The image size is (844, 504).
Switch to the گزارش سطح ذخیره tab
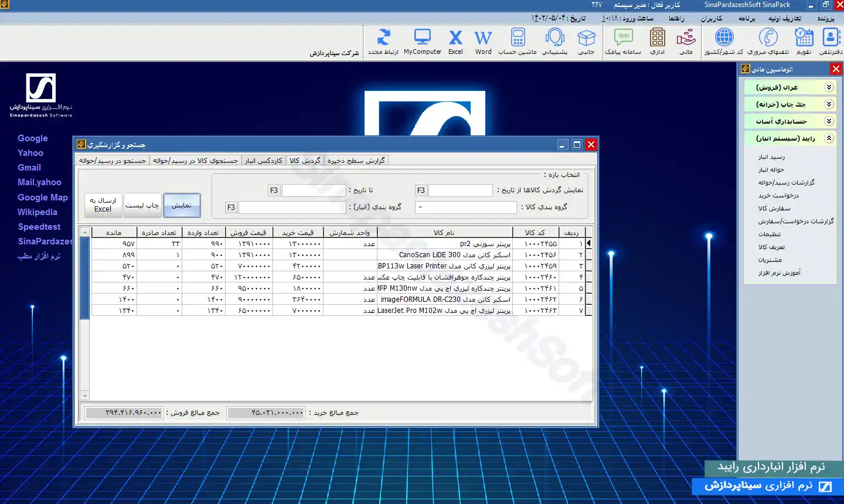pos(356,161)
